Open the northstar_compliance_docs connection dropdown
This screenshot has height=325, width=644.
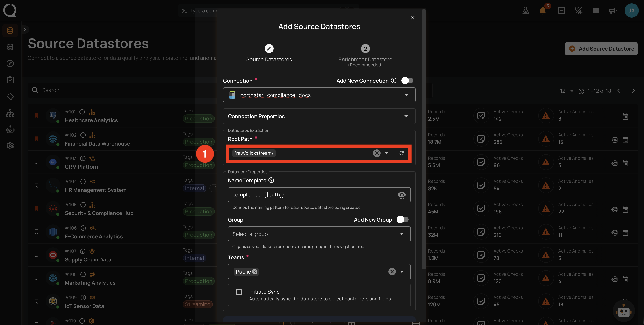click(319, 95)
